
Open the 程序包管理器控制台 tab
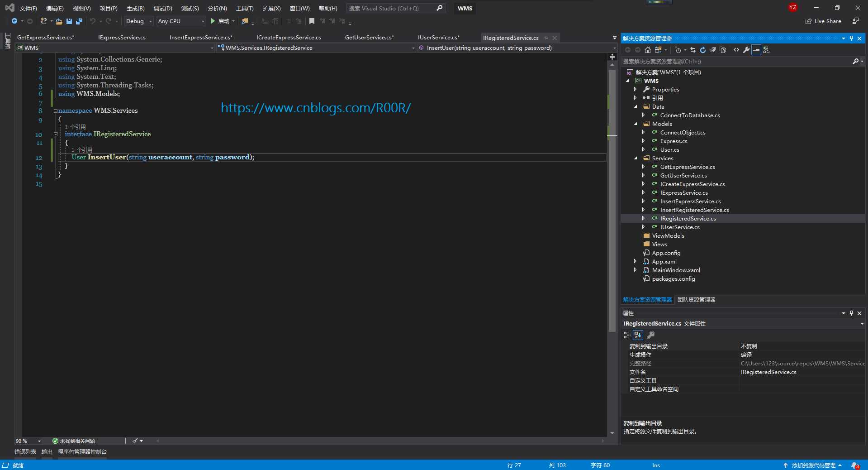click(x=82, y=452)
